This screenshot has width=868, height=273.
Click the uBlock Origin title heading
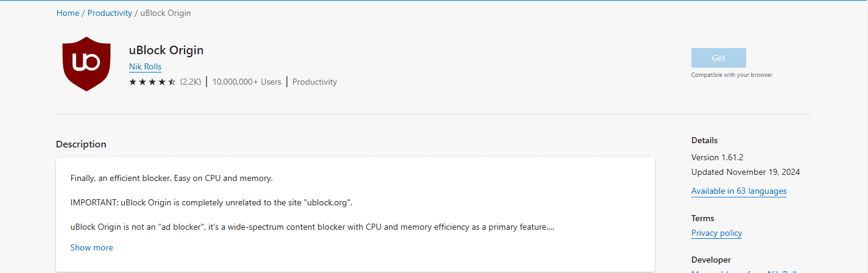166,50
